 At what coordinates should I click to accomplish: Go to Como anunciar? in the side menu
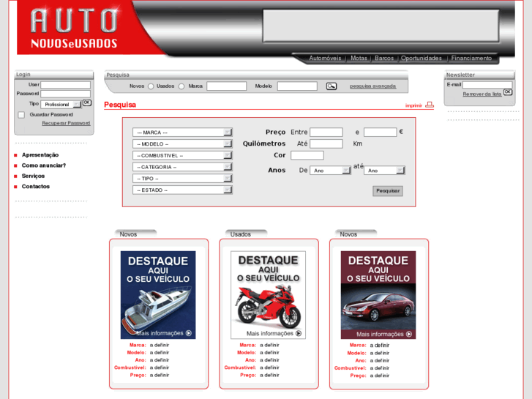(44, 165)
